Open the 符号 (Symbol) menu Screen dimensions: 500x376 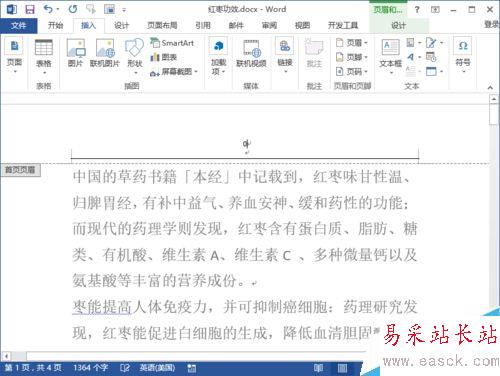coord(463,55)
